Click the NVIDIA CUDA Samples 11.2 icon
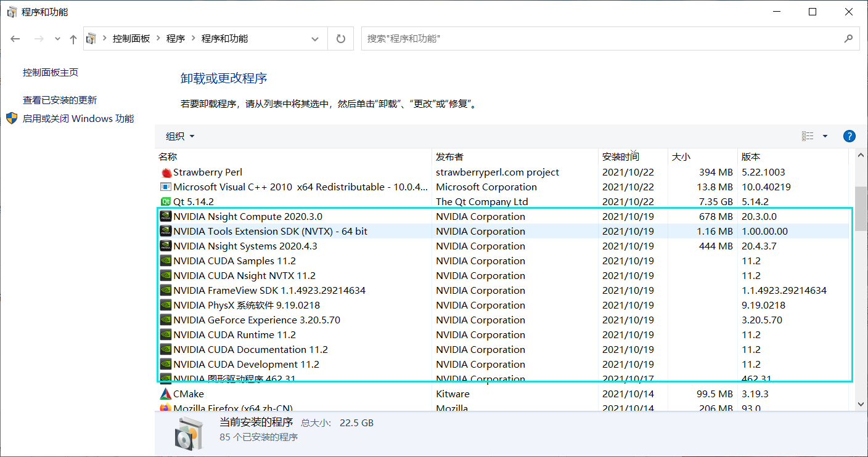This screenshot has height=457, width=868. coord(166,261)
